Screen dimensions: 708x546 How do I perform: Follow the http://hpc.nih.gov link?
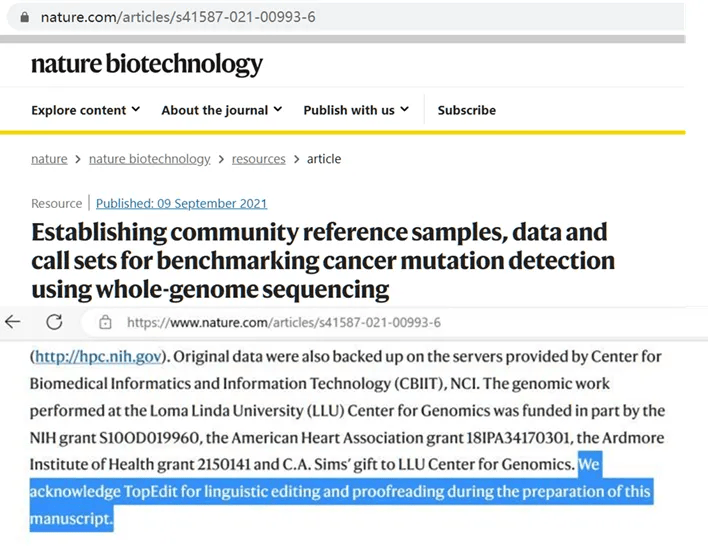tap(96, 357)
